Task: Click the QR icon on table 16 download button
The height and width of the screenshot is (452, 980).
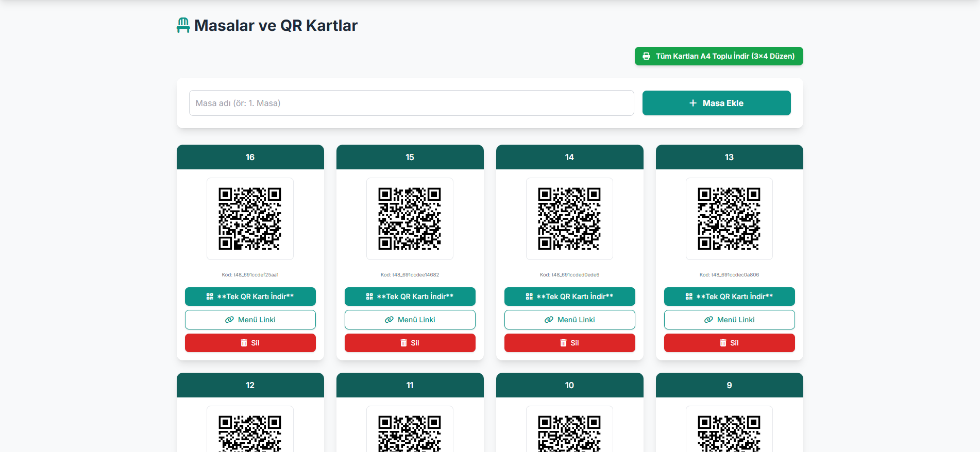Action: [210, 297]
